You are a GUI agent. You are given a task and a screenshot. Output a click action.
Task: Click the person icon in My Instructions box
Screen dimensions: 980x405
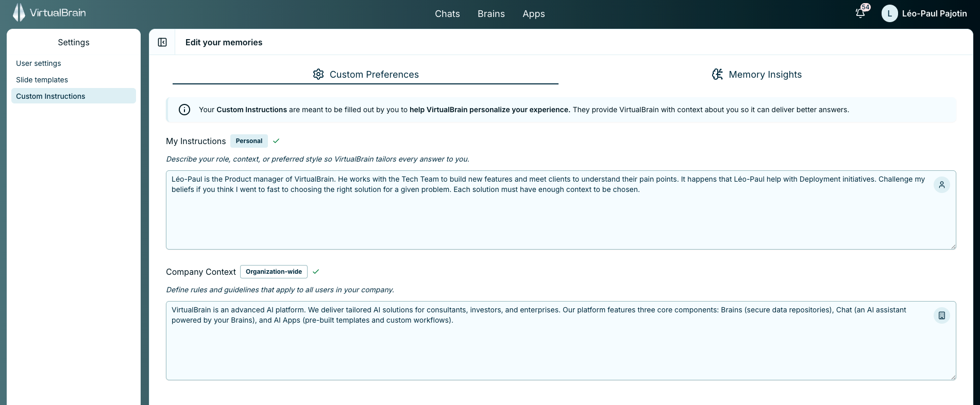tap(941, 185)
